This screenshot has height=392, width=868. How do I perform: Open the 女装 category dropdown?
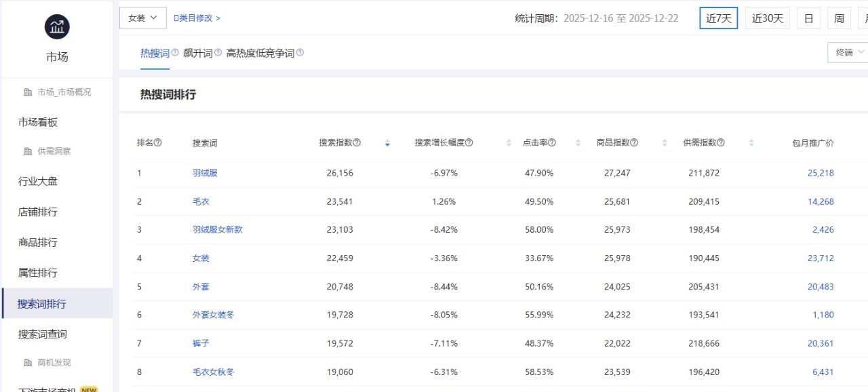(x=143, y=18)
